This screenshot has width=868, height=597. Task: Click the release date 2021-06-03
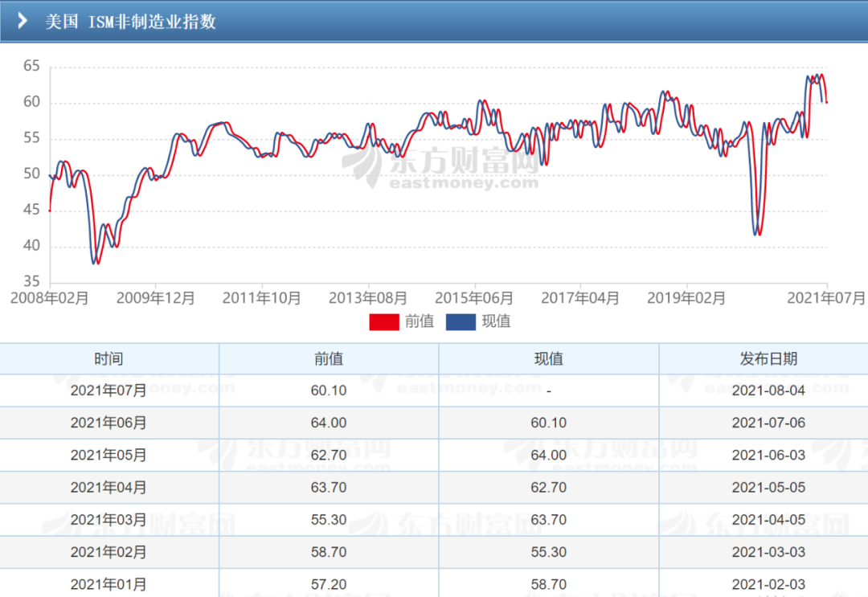point(768,456)
